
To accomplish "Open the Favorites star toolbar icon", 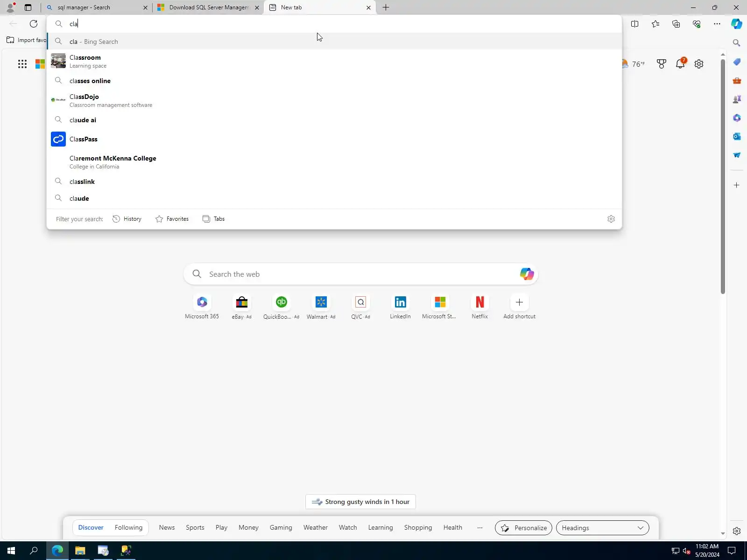I will tap(655, 24).
